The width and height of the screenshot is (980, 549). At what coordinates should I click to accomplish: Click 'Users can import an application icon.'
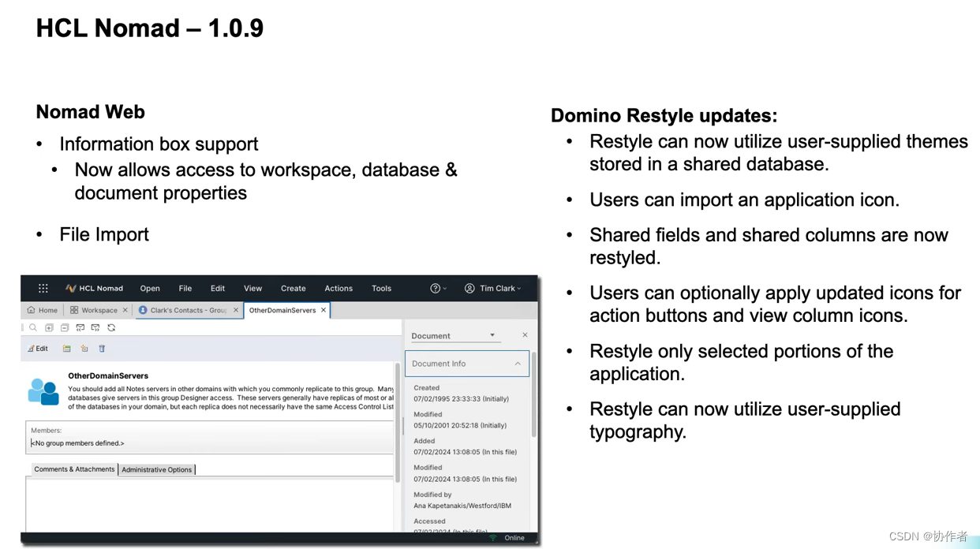pos(744,200)
